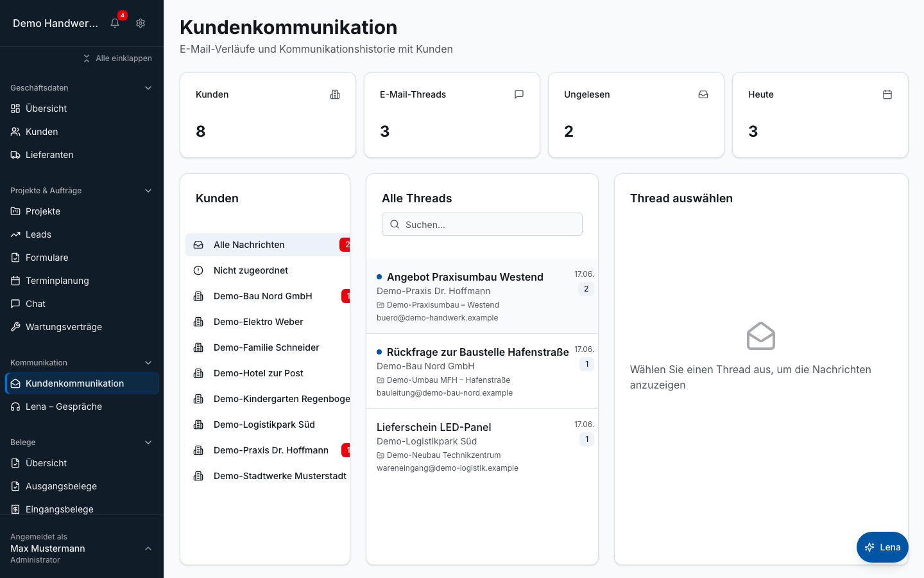This screenshot has height=578, width=924.
Task: Collapse the Kommunikation section chevron
Action: click(148, 363)
